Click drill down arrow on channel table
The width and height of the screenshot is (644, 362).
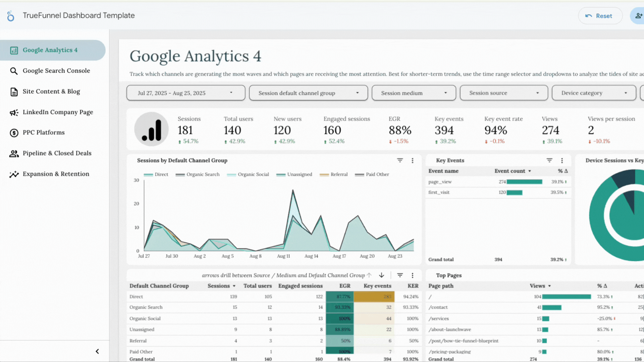pyautogui.click(x=381, y=275)
